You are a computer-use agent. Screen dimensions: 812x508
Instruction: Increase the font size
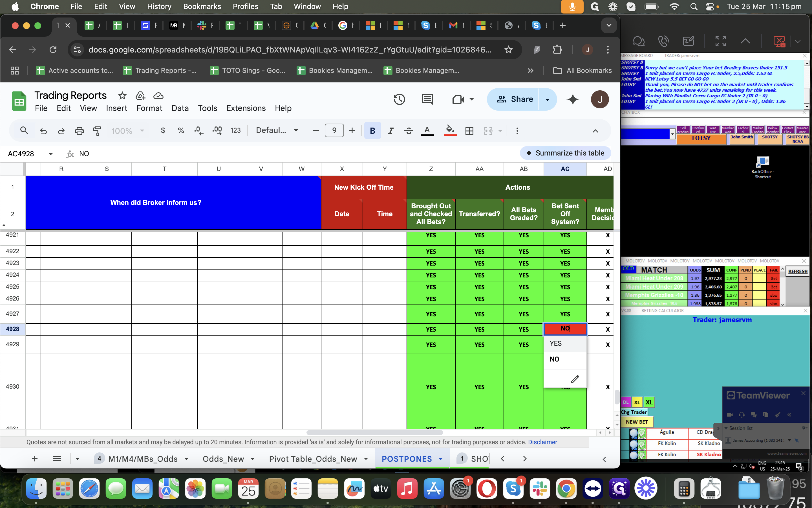pos(352,131)
